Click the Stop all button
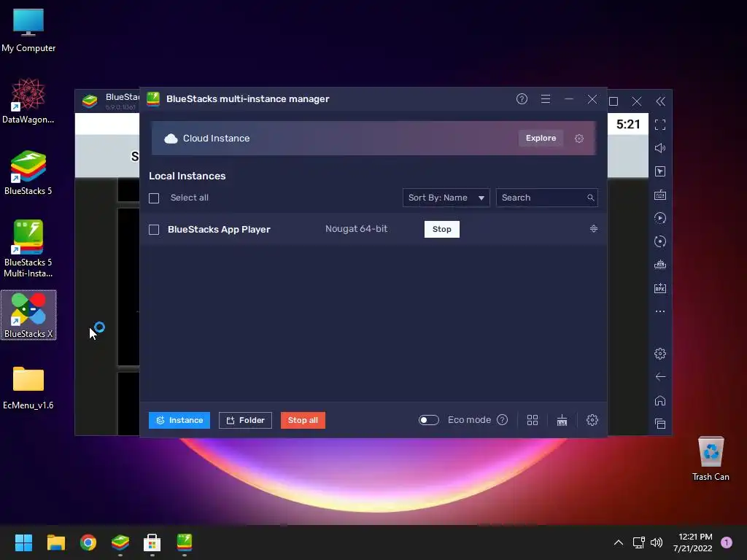The image size is (747, 560). [x=303, y=420]
